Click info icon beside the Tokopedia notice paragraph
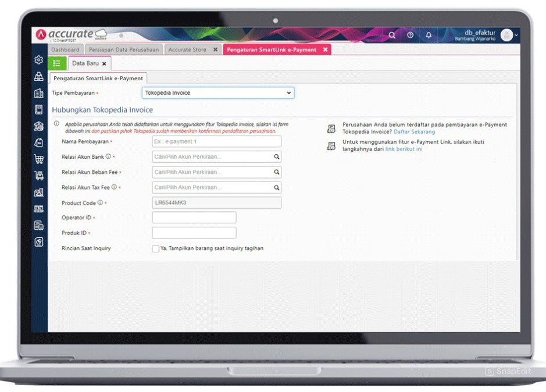 click(56, 124)
